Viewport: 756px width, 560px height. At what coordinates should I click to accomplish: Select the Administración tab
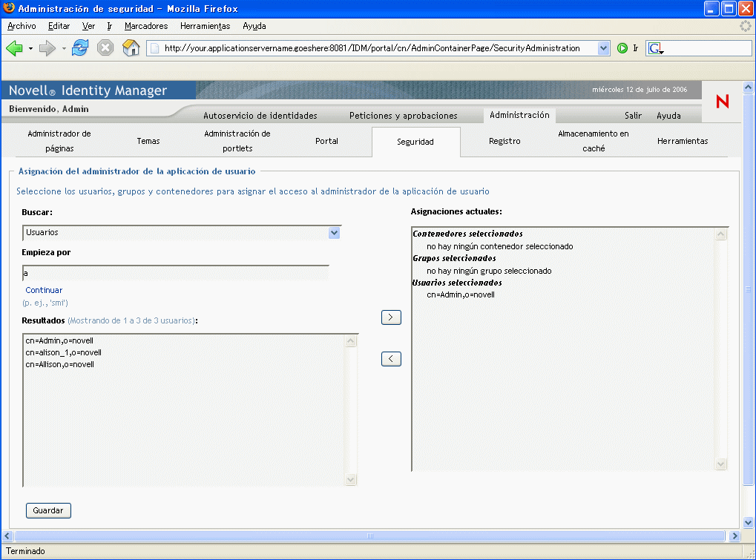519,115
